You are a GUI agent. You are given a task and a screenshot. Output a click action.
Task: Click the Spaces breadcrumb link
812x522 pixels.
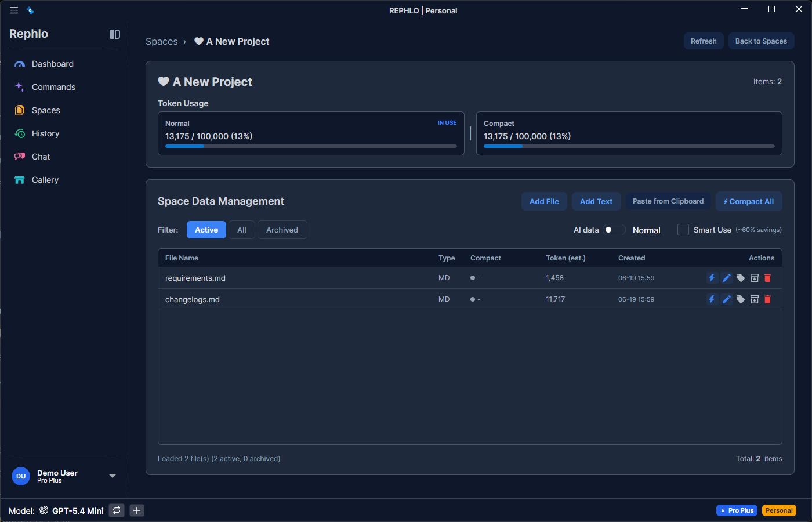coord(162,41)
